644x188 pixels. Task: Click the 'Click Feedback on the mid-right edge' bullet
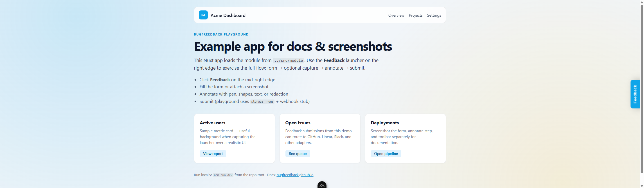point(237,80)
